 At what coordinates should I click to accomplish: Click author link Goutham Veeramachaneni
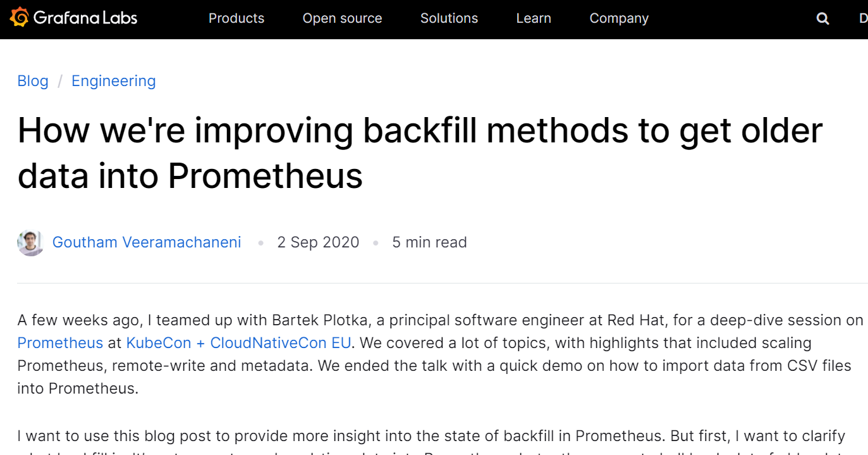[147, 242]
